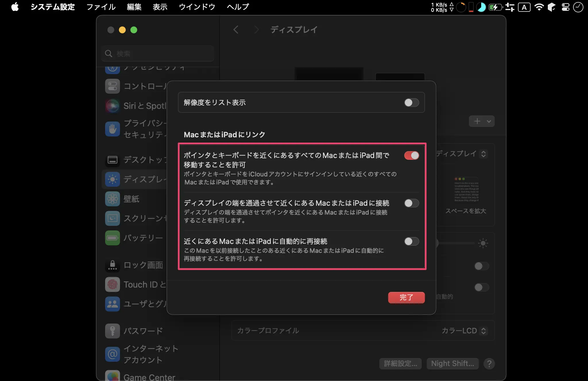Toggle the switch beside the 自動的 label
The width and height of the screenshot is (588, 381).
click(x=481, y=287)
